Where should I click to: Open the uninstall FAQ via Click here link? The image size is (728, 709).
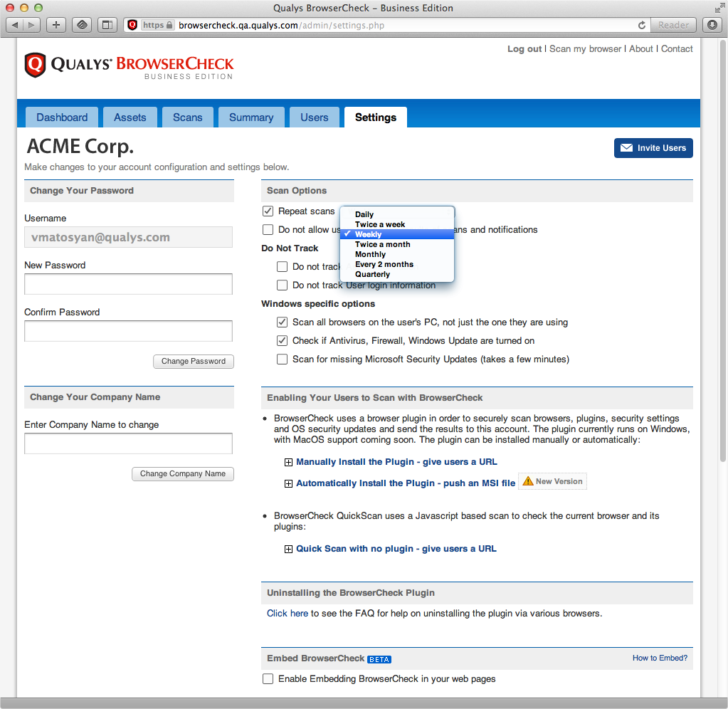click(287, 613)
